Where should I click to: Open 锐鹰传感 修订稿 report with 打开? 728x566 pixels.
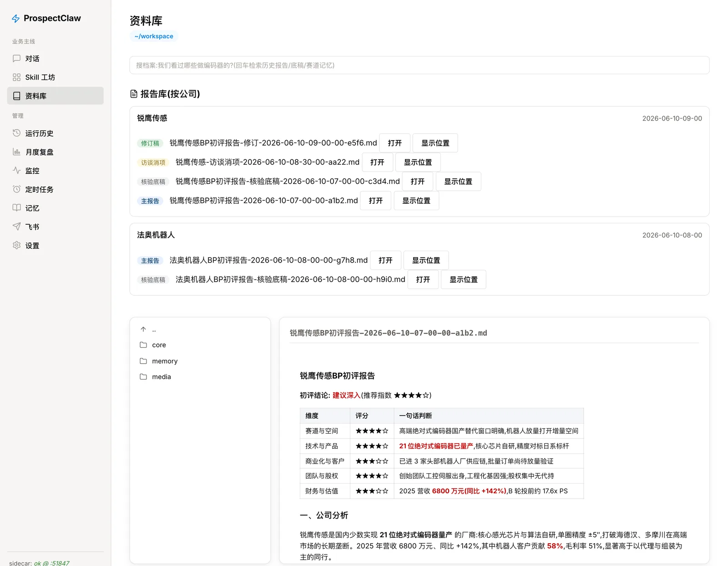(395, 143)
